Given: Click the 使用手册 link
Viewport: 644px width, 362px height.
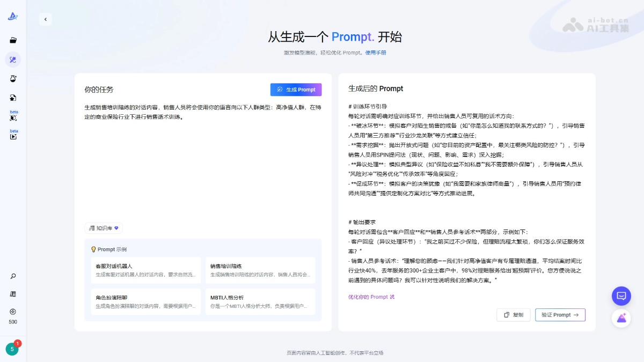Looking at the screenshot, I should pyautogui.click(x=376, y=53).
